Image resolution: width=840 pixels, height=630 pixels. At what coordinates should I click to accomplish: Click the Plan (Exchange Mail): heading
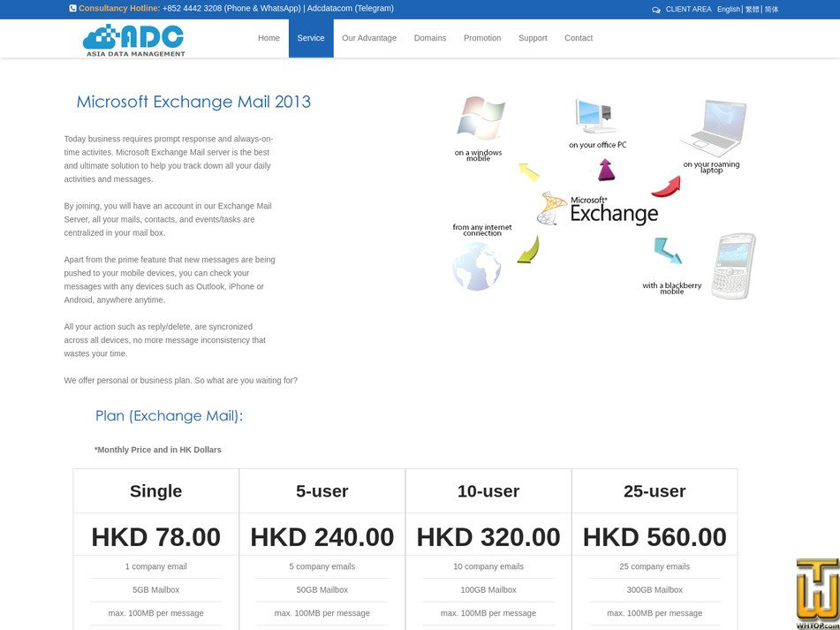tap(169, 415)
